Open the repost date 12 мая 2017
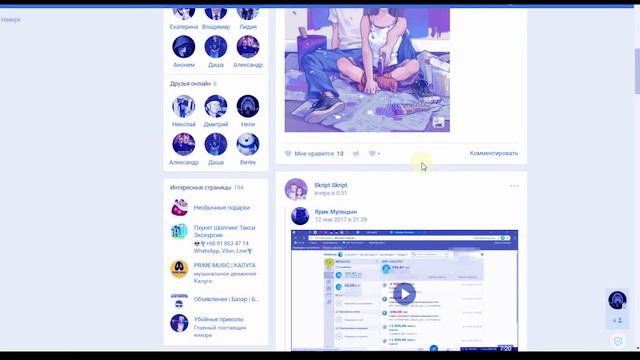This screenshot has width=640, height=360. (x=340, y=220)
